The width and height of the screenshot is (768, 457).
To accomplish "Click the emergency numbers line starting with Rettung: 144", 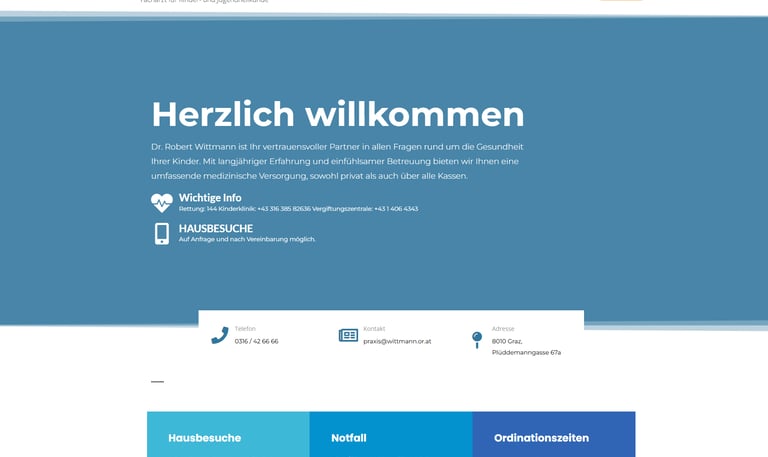I will pyautogui.click(x=298, y=209).
